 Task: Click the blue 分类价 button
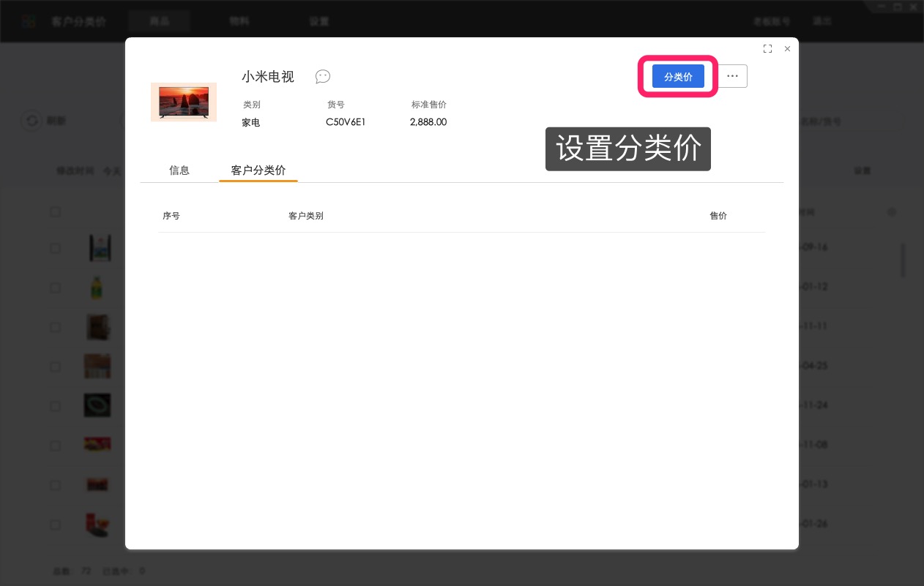678,76
